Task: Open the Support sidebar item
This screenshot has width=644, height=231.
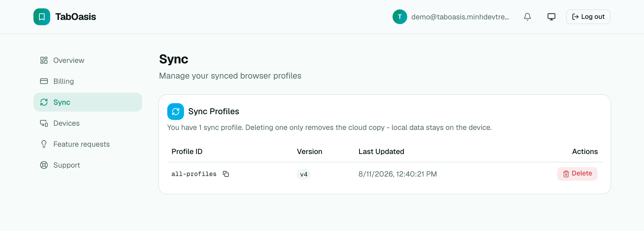Action: (88, 165)
